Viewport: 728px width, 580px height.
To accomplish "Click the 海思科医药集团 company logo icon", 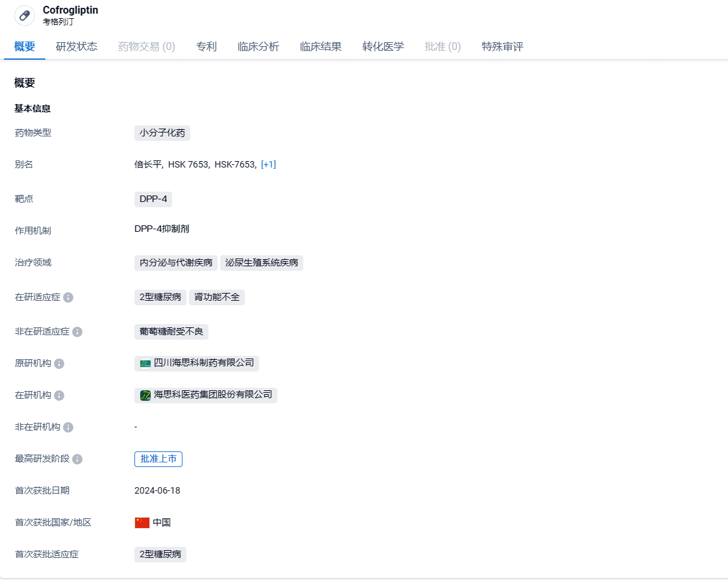I will [x=145, y=395].
